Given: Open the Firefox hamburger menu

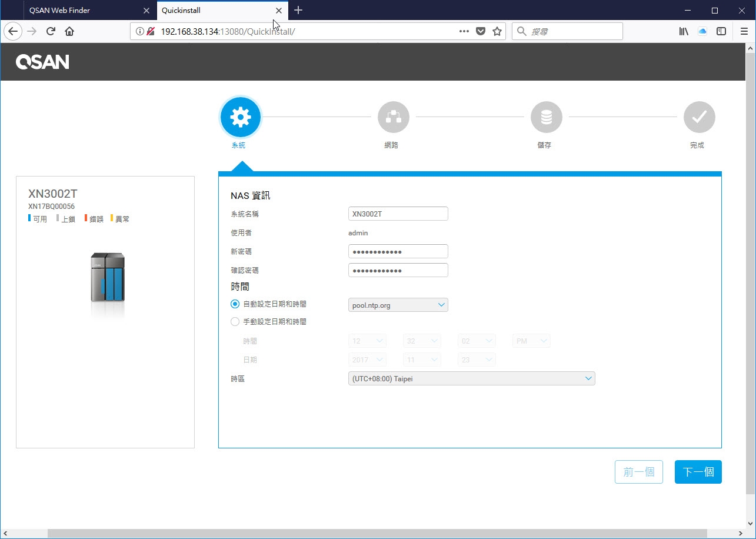Looking at the screenshot, I should click(x=744, y=31).
